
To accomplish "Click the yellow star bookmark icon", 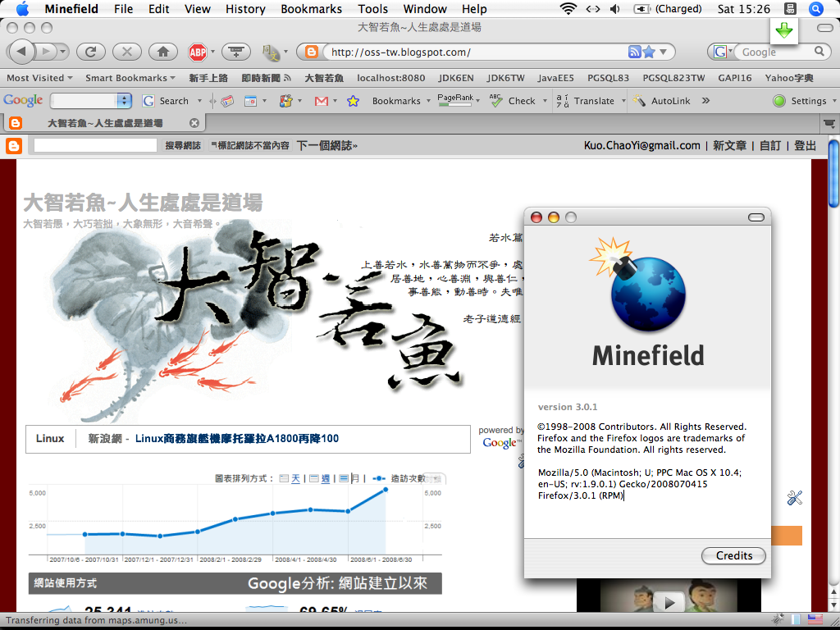I will tap(353, 101).
